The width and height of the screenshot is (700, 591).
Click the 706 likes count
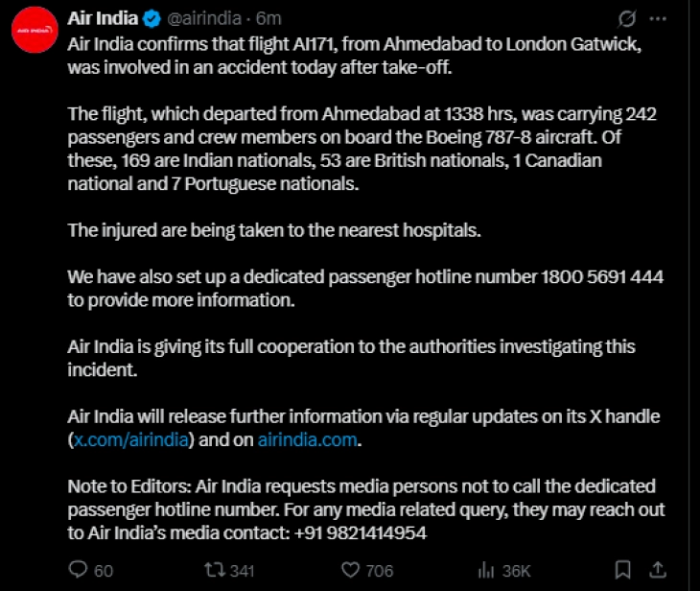(x=380, y=571)
